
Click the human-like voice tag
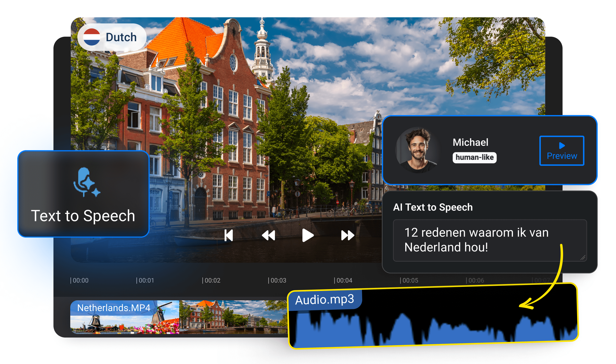[x=474, y=157]
